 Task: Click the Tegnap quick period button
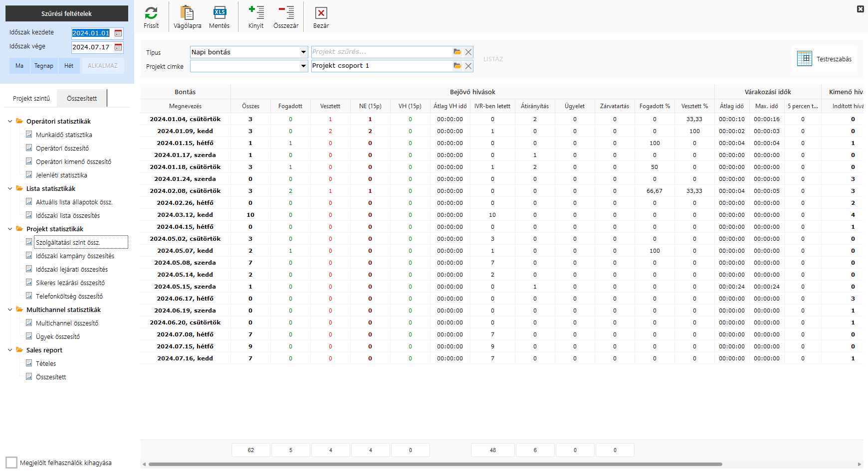pos(44,66)
